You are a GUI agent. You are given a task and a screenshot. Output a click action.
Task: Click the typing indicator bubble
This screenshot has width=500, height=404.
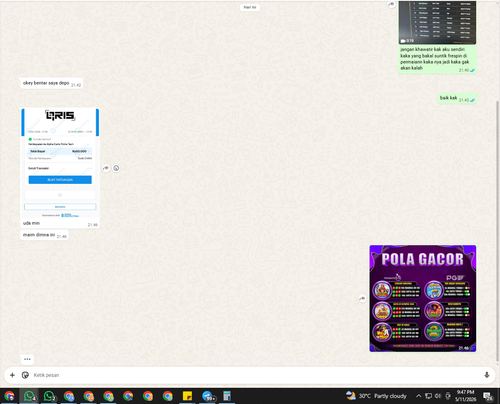pos(27,359)
